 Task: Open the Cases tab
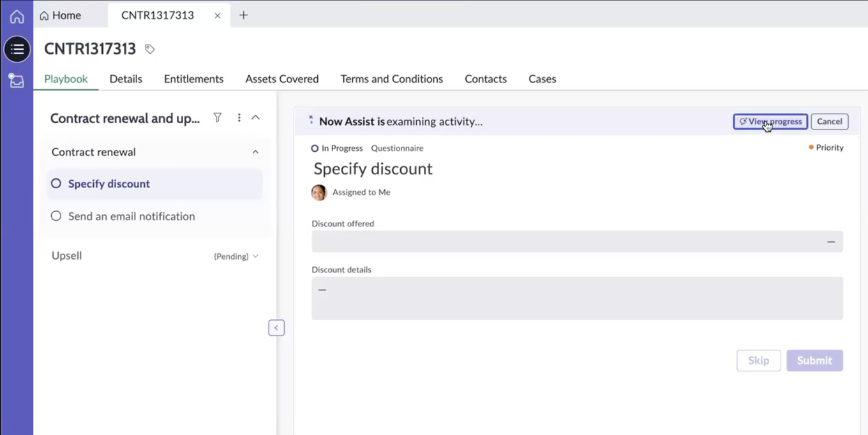542,79
